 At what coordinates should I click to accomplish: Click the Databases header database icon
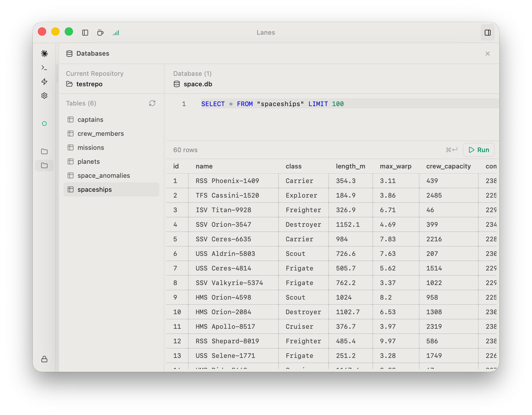point(69,54)
